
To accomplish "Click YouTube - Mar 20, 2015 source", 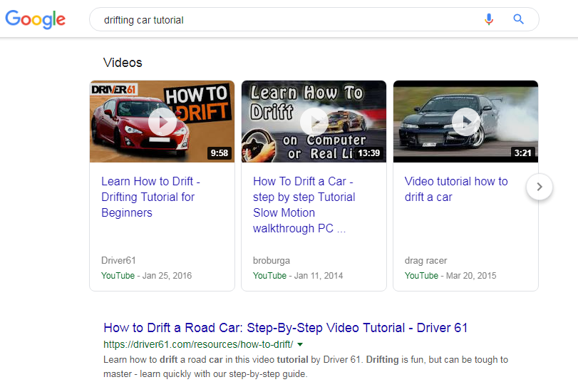I will [x=450, y=276].
